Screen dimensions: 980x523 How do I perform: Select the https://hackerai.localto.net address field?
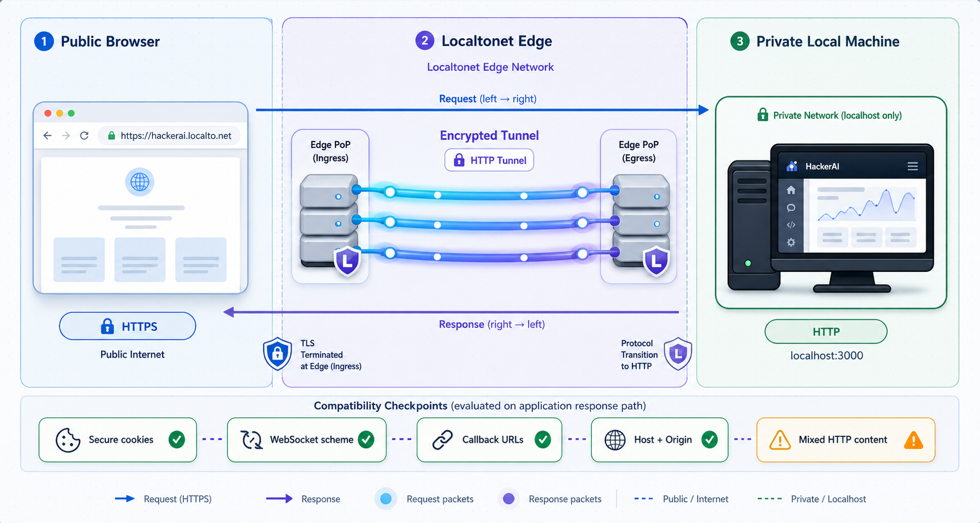click(170, 136)
